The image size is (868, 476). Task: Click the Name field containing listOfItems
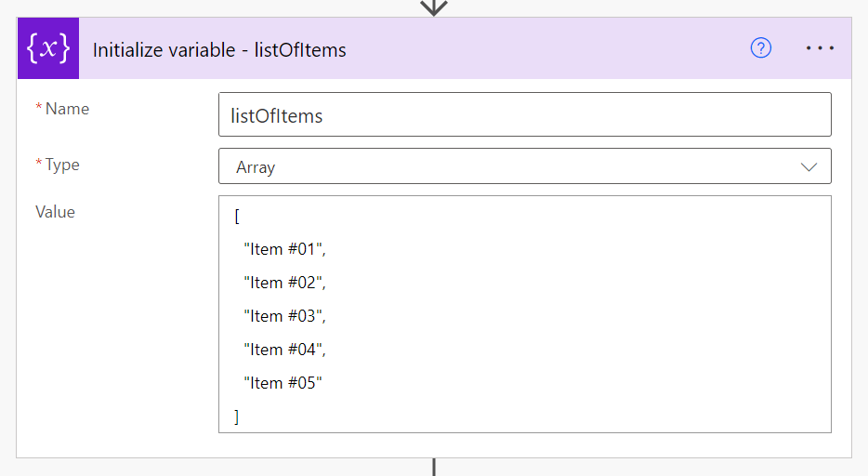(524, 115)
